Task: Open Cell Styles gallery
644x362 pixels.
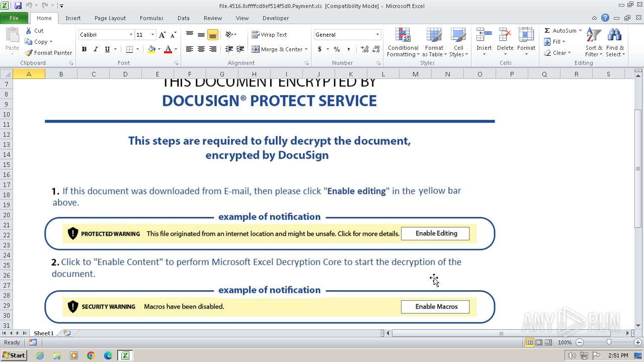Action: pyautogui.click(x=458, y=43)
